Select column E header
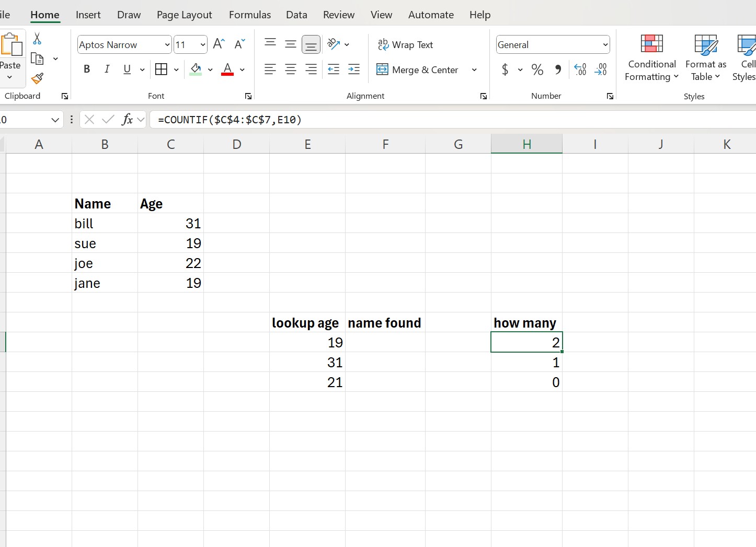Image resolution: width=756 pixels, height=547 pixels. pyautogui.click(x=307, y=144)
